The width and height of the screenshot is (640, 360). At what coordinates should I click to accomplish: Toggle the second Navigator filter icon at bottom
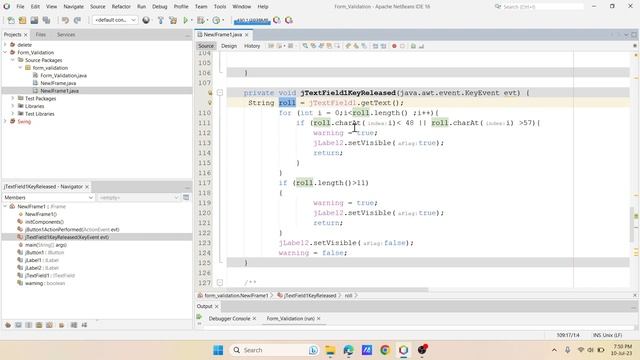(x=18, y=325)
